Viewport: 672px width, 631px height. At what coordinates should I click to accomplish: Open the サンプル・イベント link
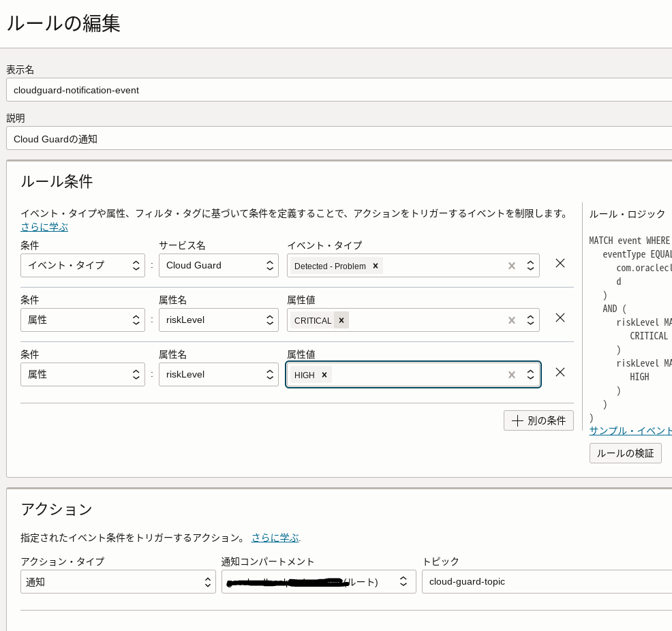pyautogui.click(x=630, y=431)
